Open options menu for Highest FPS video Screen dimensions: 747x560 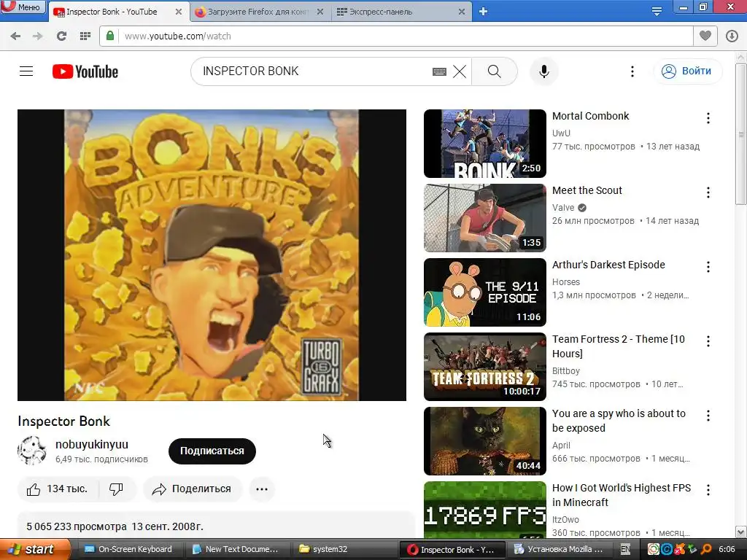point(708,490)
